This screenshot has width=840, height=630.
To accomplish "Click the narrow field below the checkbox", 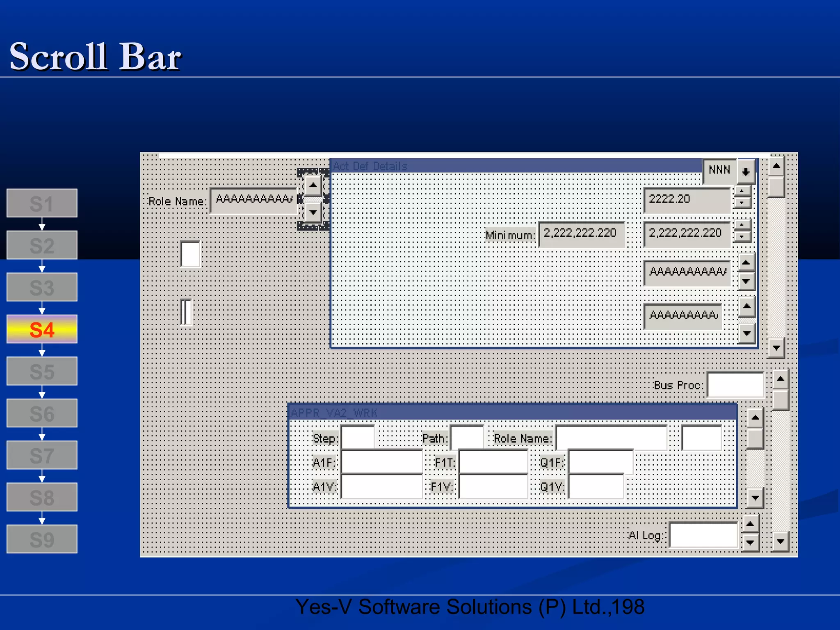I will pos(186,313).
